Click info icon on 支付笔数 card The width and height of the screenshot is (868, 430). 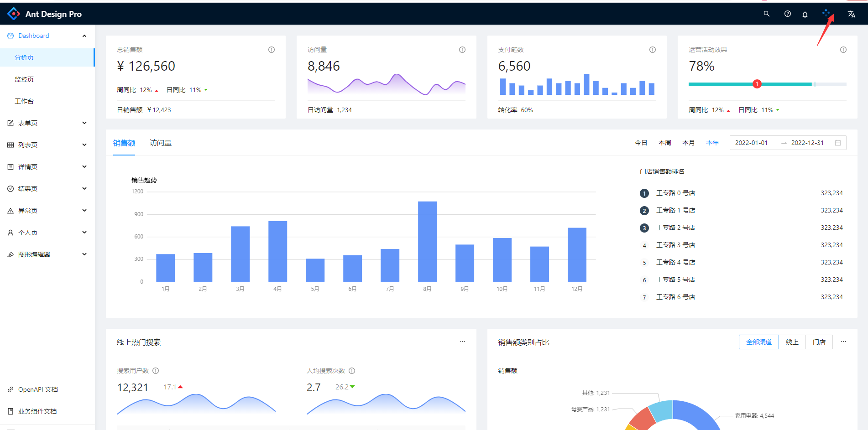(x=653, y=50)
